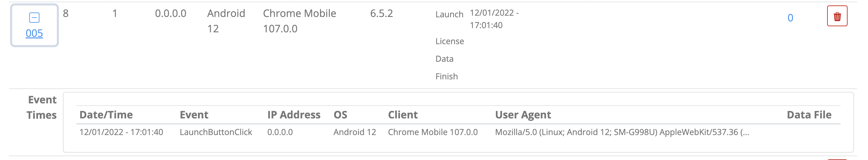Select the truncated Mozilla/5.0 user agent text
Viewport: 868px width, 160px height.
point(622,132)
